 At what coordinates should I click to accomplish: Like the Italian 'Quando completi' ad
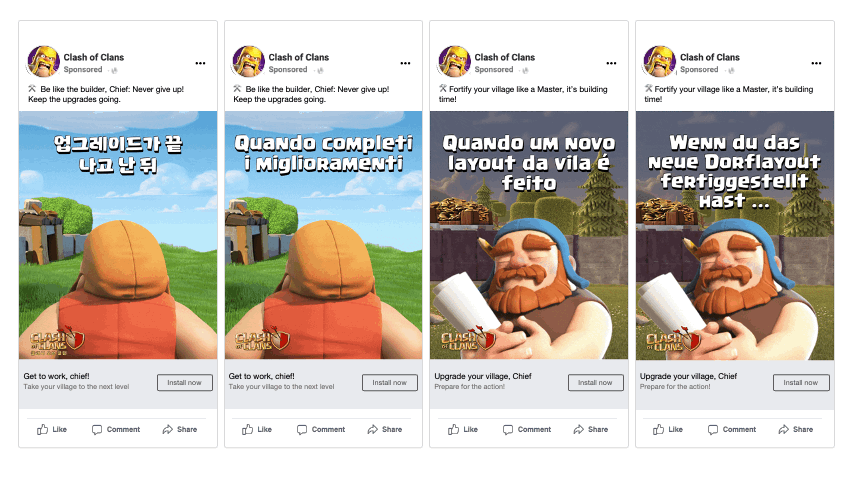pyautogui.click(x=257, y=429)
